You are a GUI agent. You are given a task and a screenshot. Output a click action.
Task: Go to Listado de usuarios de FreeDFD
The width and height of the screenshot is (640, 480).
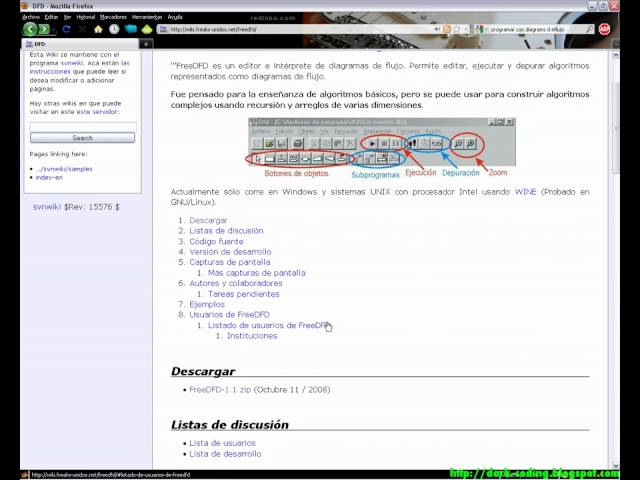coord(268,325)
